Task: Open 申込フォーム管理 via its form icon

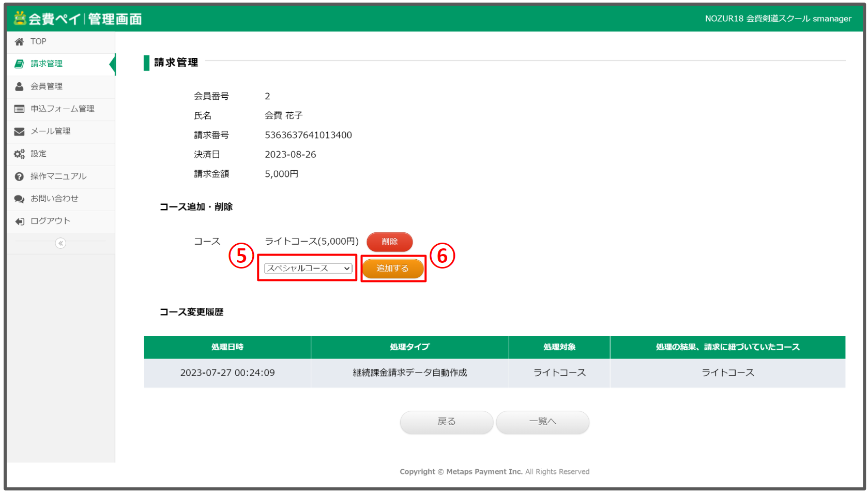Action: [x=19, y=109]
